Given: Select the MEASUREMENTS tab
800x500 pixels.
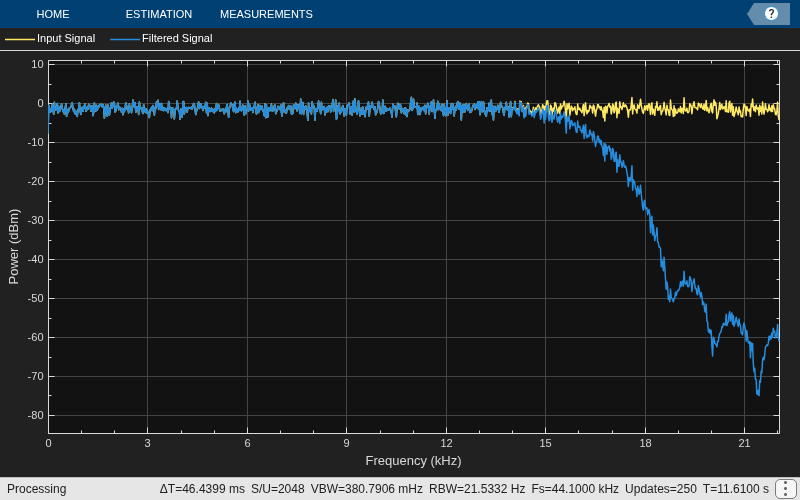Looking at the screenshot, I should 266,14.
